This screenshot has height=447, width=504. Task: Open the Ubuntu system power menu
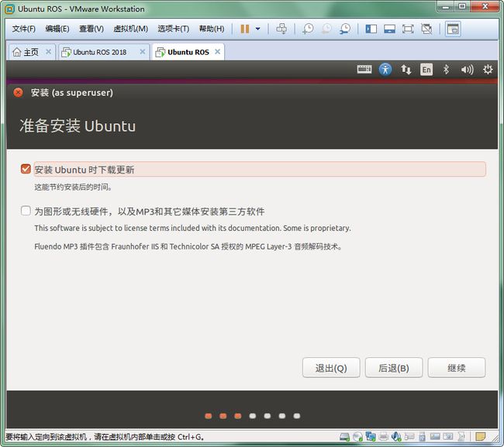coord(488,70)
